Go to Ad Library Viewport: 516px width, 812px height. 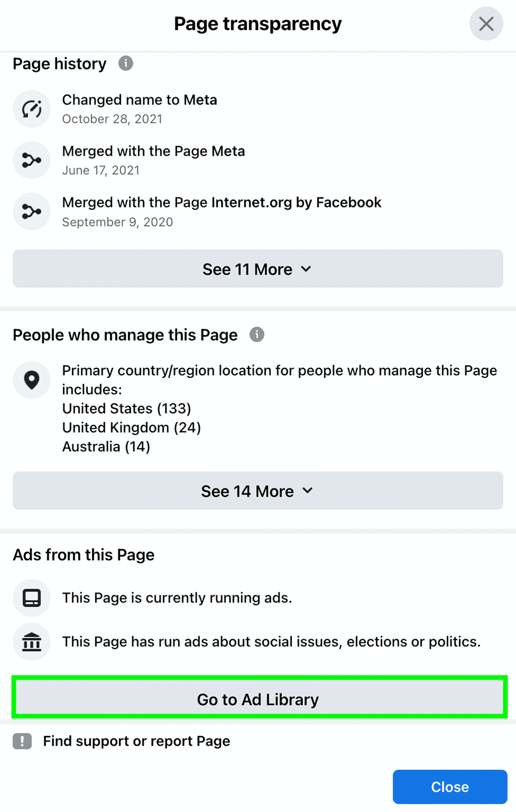point(258,699)
